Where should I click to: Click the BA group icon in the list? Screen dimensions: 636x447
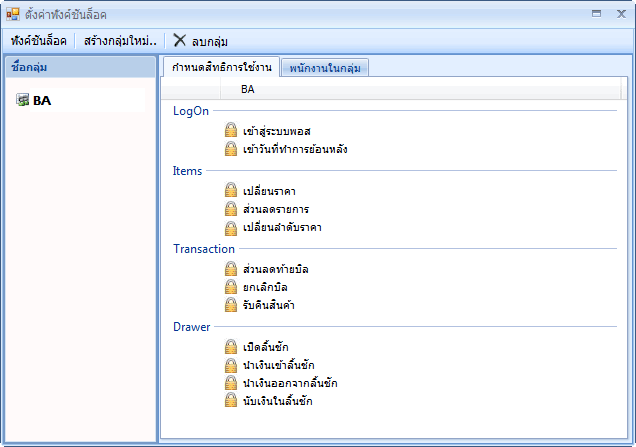tap(22, 100)
